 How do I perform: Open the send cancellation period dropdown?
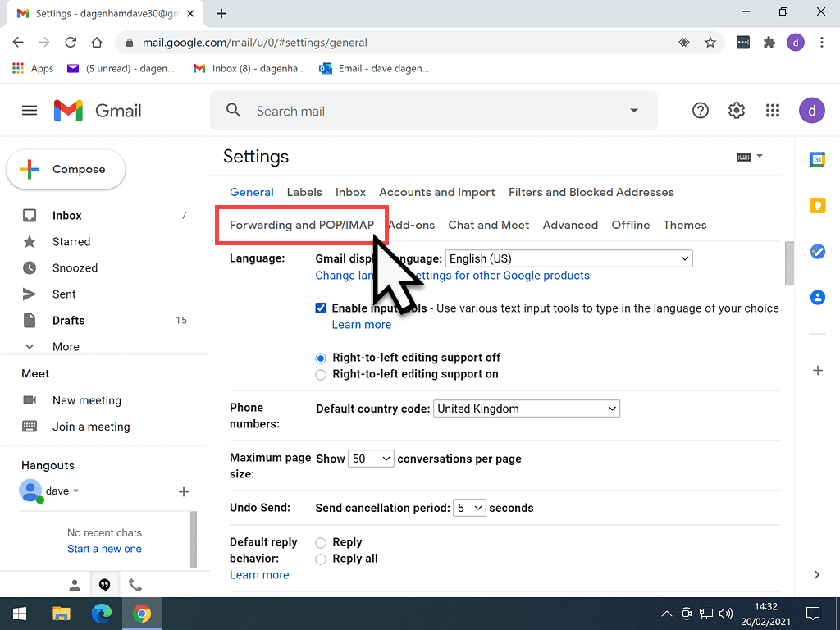point(470,508)
